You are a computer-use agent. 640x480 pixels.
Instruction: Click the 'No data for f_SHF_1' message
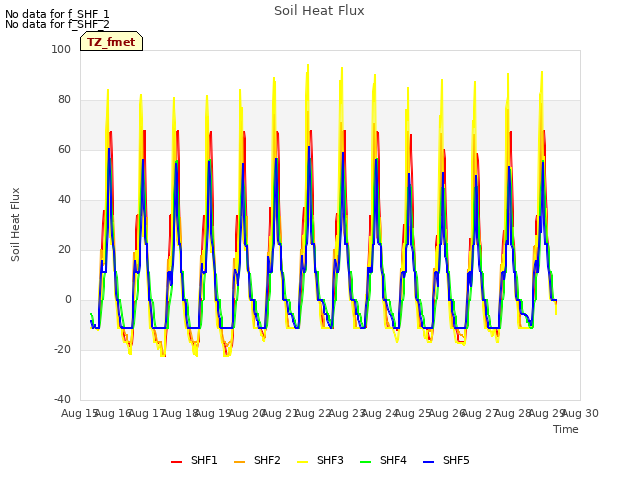point(57,14)
